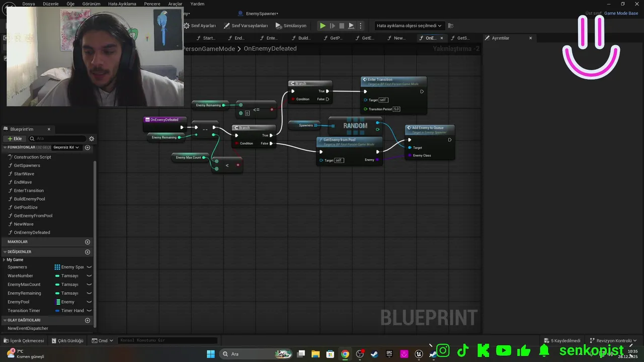The height and width of the screenshot is (362, 644).
Task: Click the Ekle add button in Blueprint'im
Action: pos(15,139)
